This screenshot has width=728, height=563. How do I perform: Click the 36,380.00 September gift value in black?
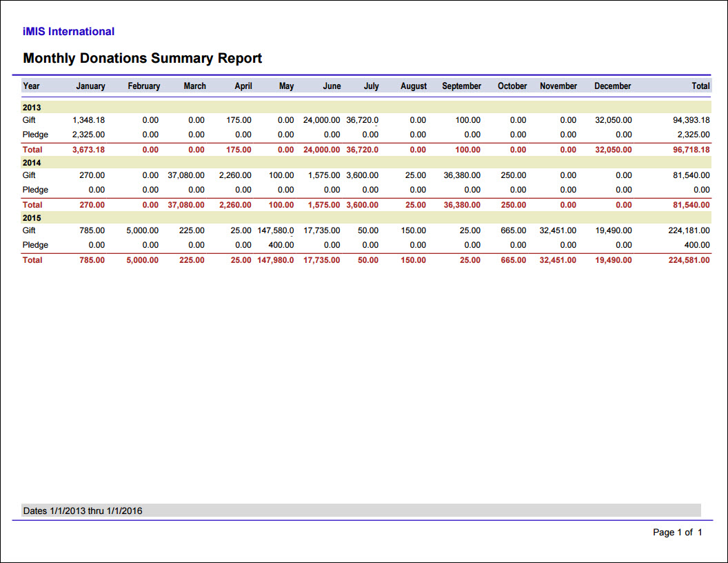click(462, 175)
